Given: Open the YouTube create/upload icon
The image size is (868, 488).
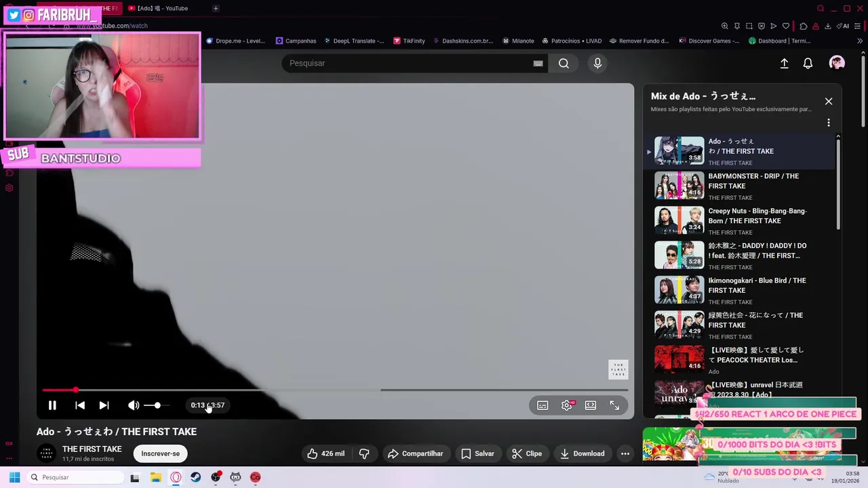Looking at the screenshot, I should (x=784, y=63).
